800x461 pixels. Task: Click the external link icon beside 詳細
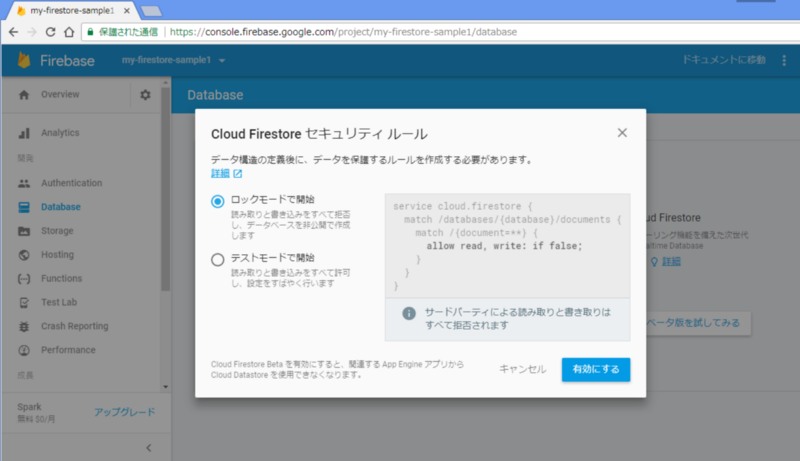tap(238, 174)
